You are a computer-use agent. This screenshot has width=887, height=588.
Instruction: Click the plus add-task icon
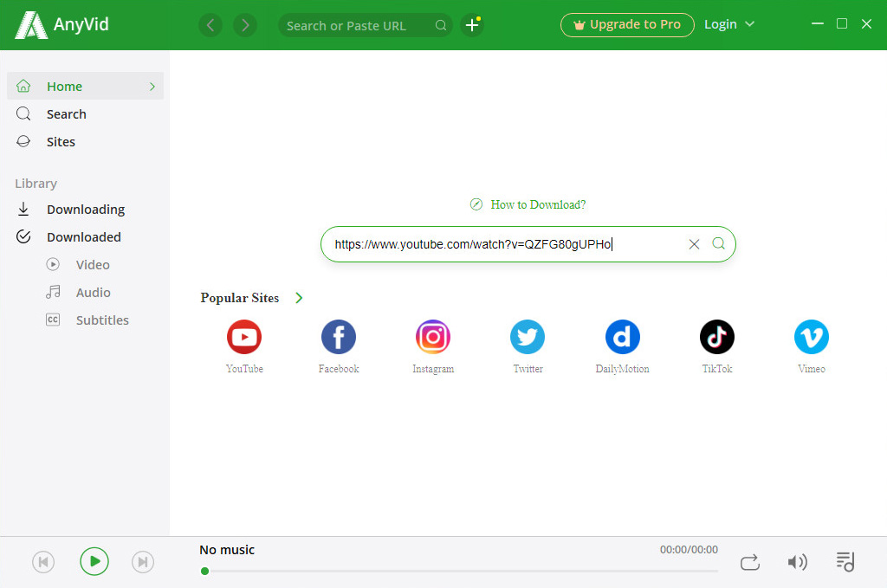click(x=472, y=25)
